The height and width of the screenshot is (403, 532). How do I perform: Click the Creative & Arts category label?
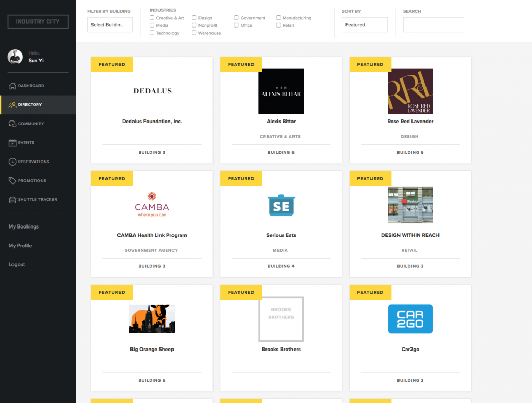[x=280, y=137]
